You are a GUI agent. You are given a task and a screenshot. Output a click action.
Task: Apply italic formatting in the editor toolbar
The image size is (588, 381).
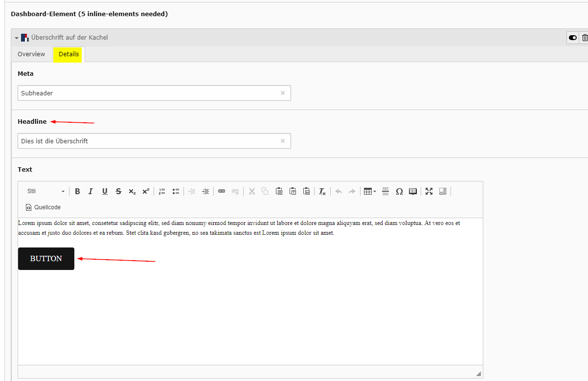(x=90, y=191)
